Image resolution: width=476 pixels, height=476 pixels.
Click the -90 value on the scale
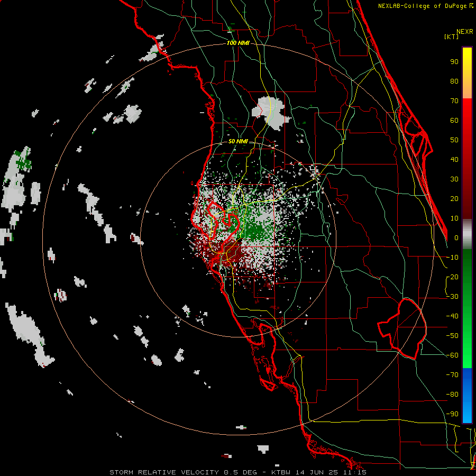point(452,414)
